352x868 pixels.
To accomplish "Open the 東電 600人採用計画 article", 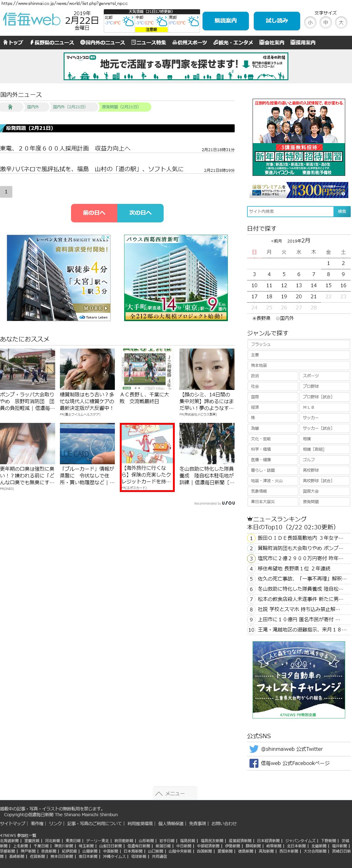I will (65, 148).
